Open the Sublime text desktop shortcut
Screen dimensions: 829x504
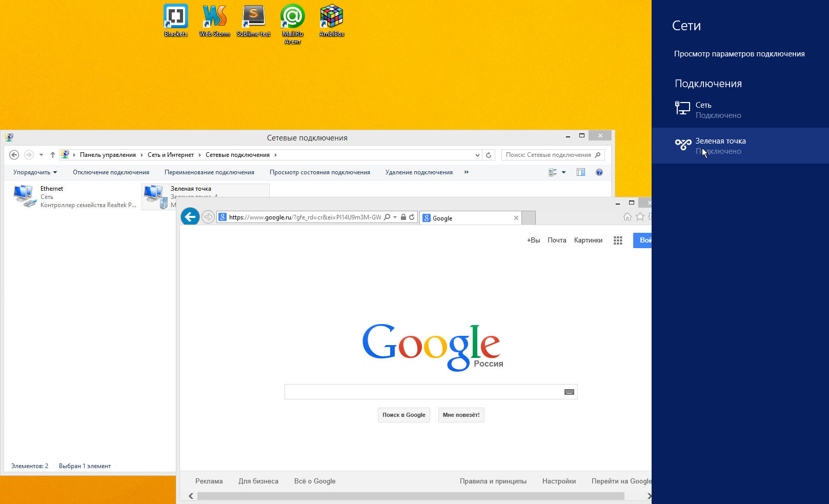(253, 21)
